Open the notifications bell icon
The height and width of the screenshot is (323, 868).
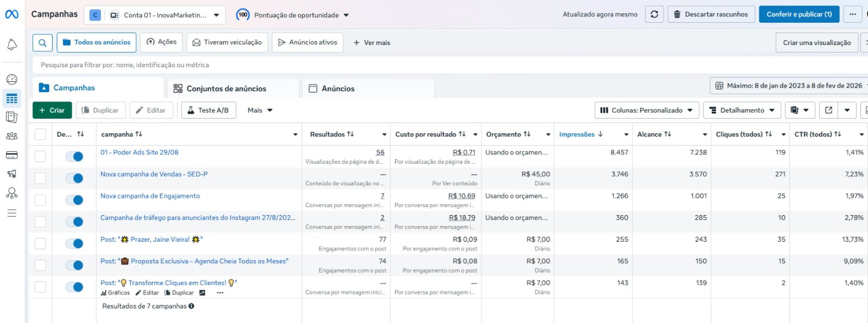tap(12, 44)
